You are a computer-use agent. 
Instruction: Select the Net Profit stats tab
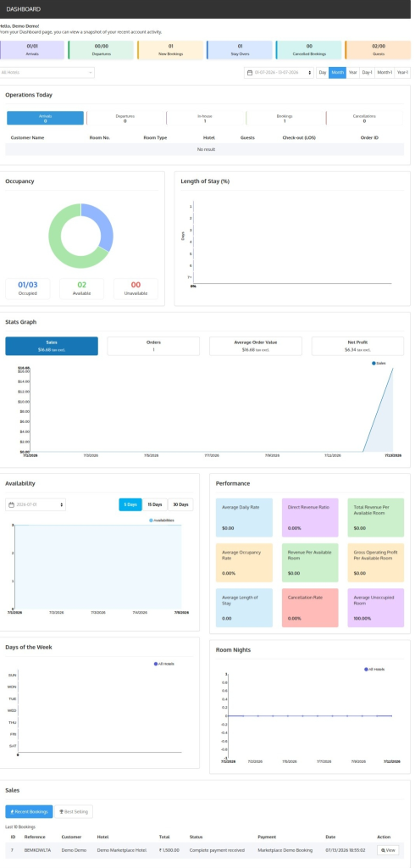coord(357,346)
